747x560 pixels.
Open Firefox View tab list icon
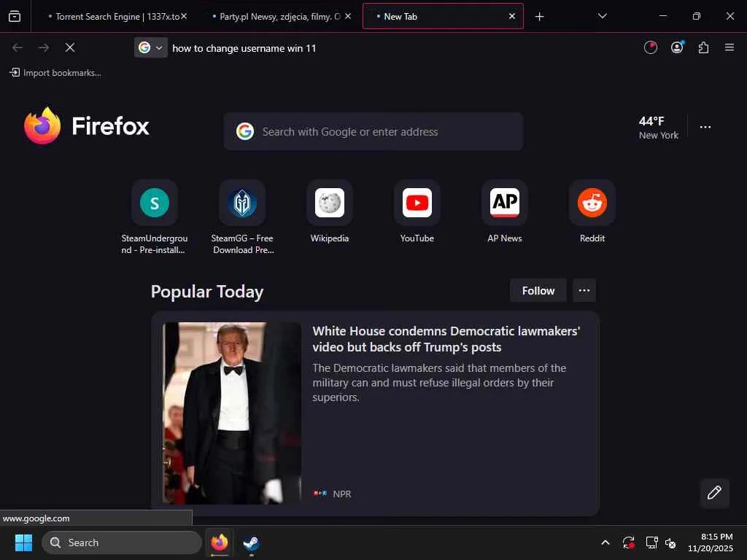coord(15,17)
